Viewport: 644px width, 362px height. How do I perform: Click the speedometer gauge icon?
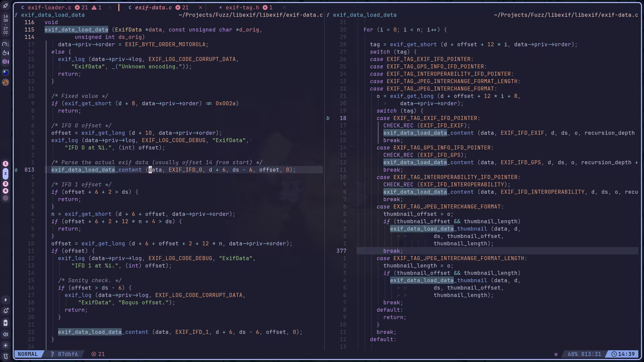point(5,44)
